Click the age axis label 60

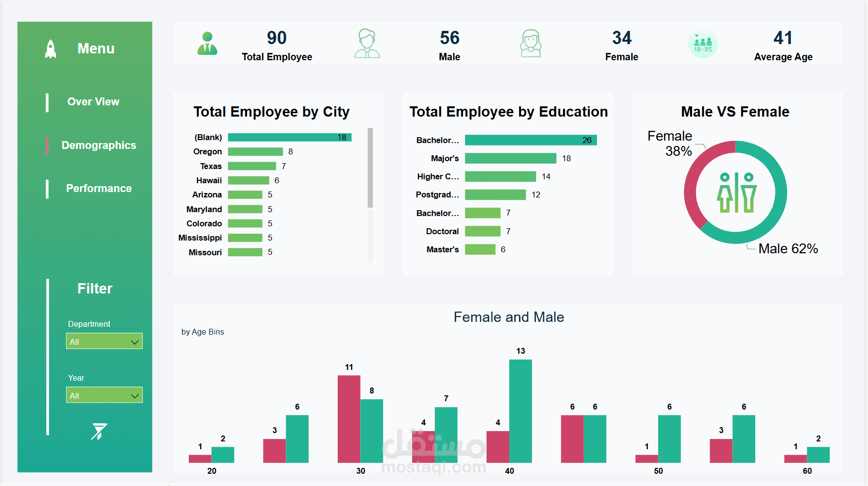click(807, 471)
